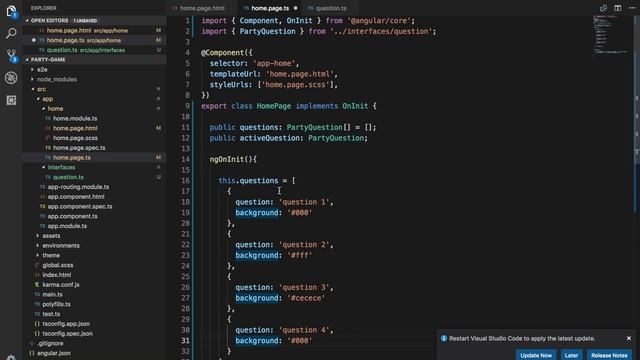Open the More Actions ellipsis in editor title
This screenshot has width=640, height=360.
tap(632, 8)
